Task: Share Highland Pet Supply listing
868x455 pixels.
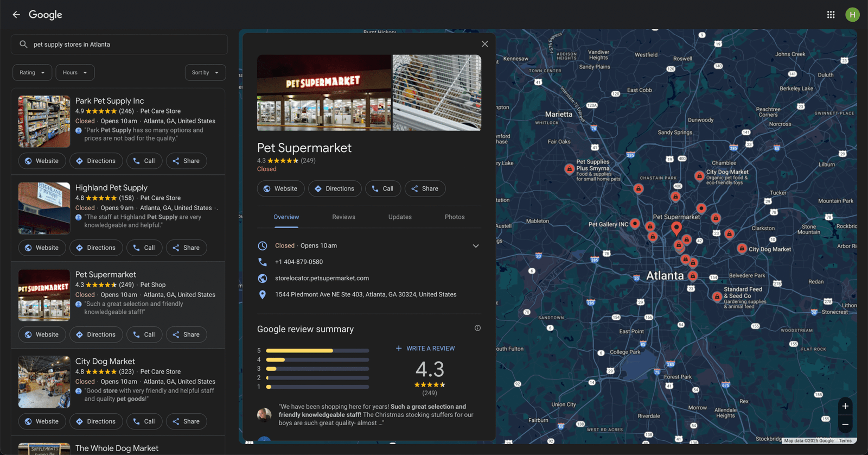Action: click(x=186, y=248)
